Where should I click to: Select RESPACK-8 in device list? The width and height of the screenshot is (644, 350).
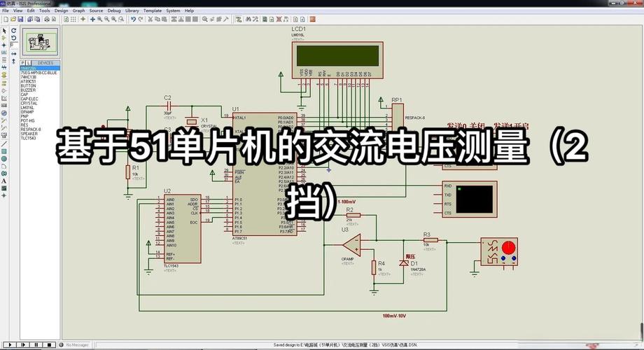(31, 129)
